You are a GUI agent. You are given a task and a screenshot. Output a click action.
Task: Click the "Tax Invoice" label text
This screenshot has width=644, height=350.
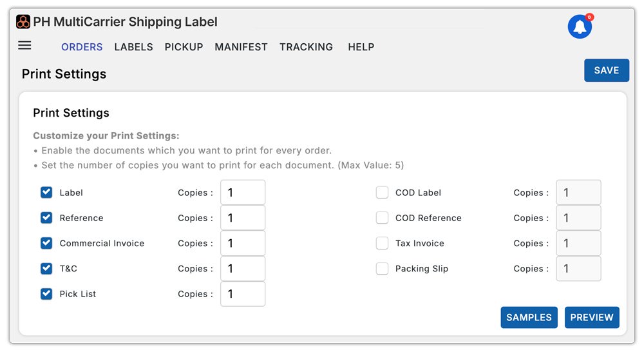(420, 243)
